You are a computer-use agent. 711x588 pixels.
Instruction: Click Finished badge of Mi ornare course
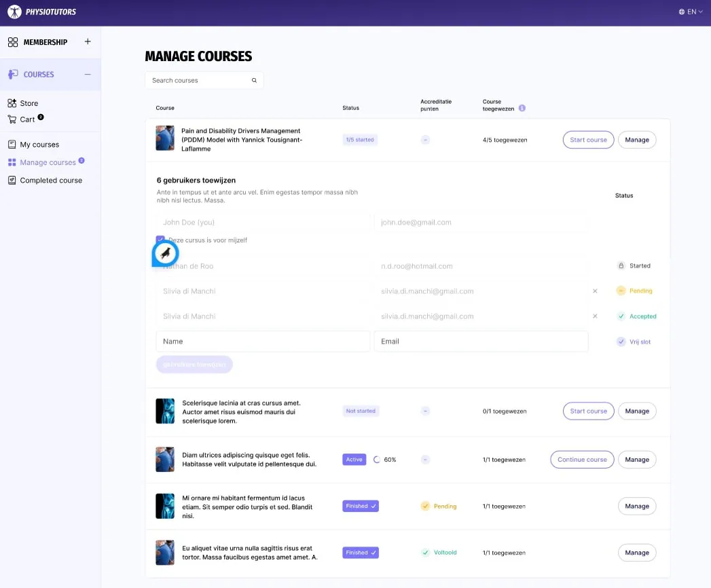coord(361,506)
